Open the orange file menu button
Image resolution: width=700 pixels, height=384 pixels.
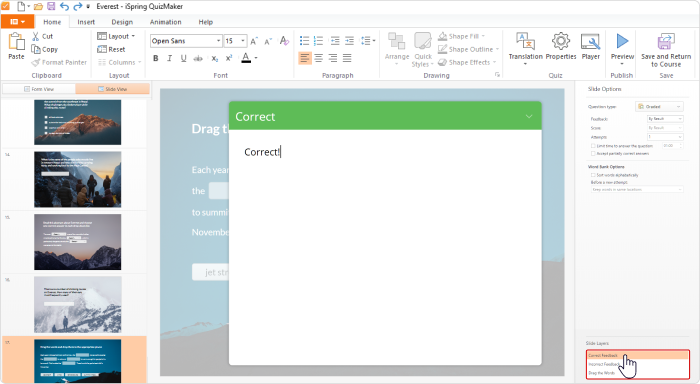tap(17, 21)
